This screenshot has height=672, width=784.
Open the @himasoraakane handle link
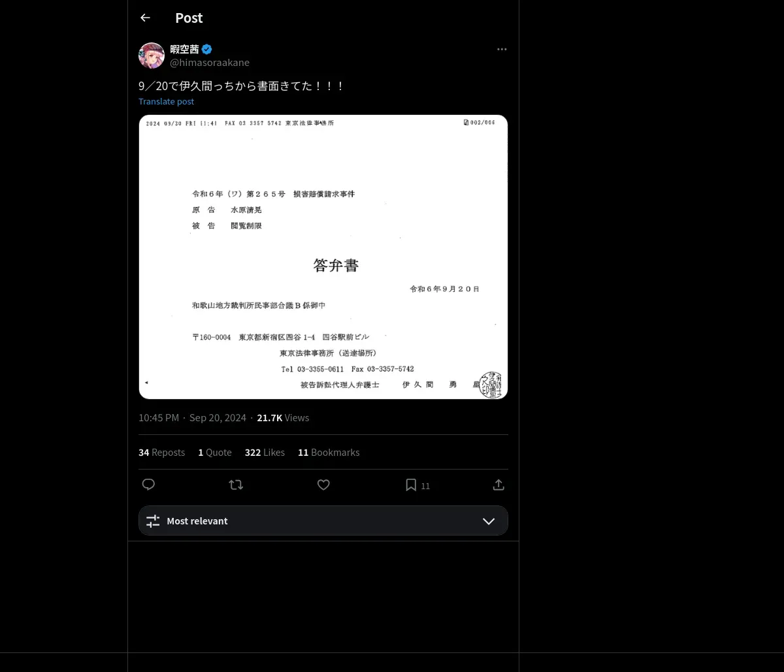pos(210,63)
